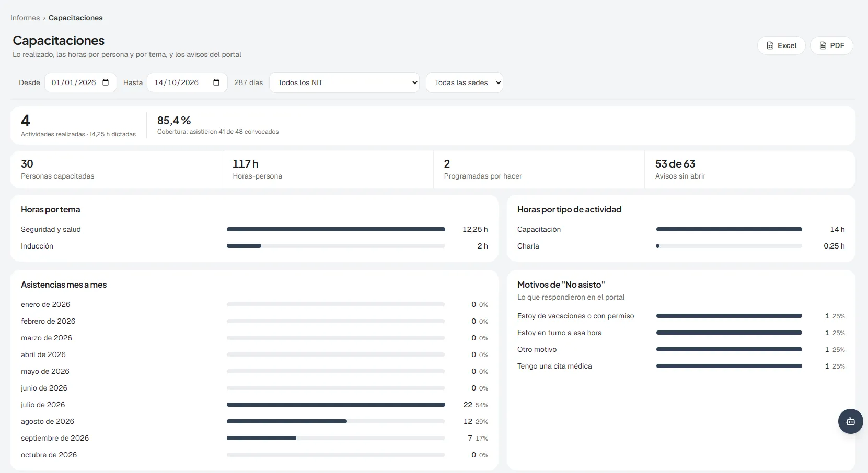The image size is (868, 473).
Task: Click the 117 h Horas-persona card
Action: pyautogui.click(x=328, y=170)
